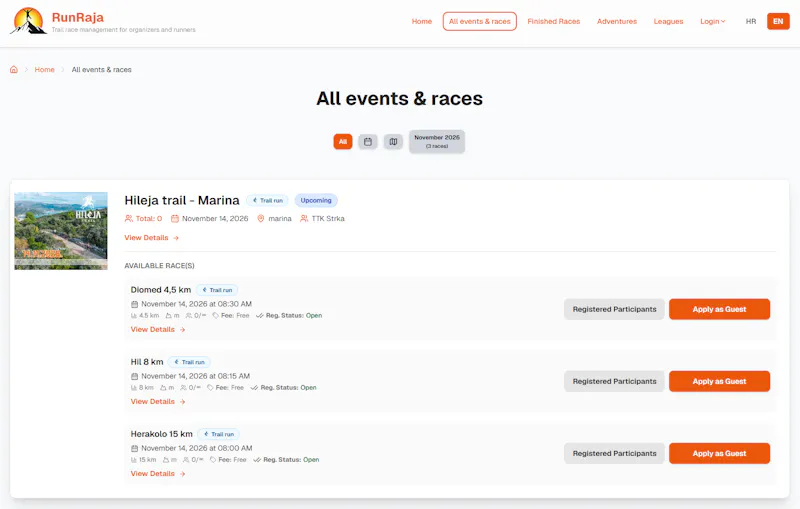Image resolution: width=800 pixels, height=509 pixels.
Task: Open View Details for Diomed 4,5 km
Action: coord(158,329)
